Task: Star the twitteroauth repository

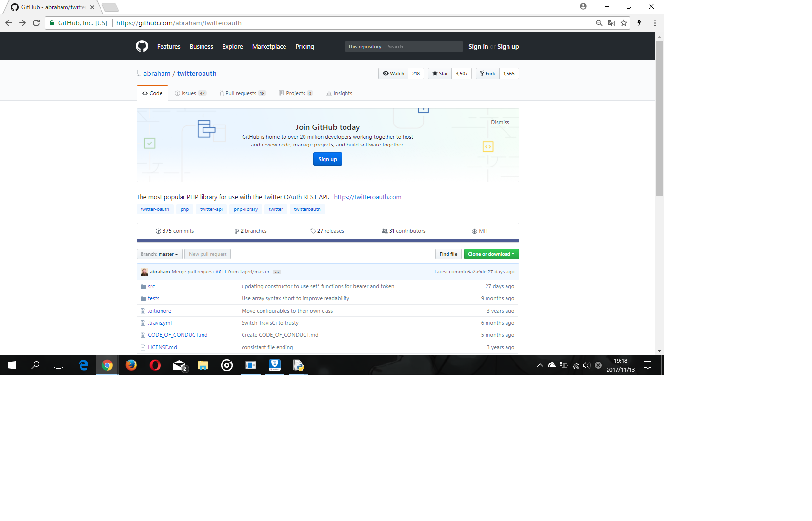Action: click(x=439, y=73)
